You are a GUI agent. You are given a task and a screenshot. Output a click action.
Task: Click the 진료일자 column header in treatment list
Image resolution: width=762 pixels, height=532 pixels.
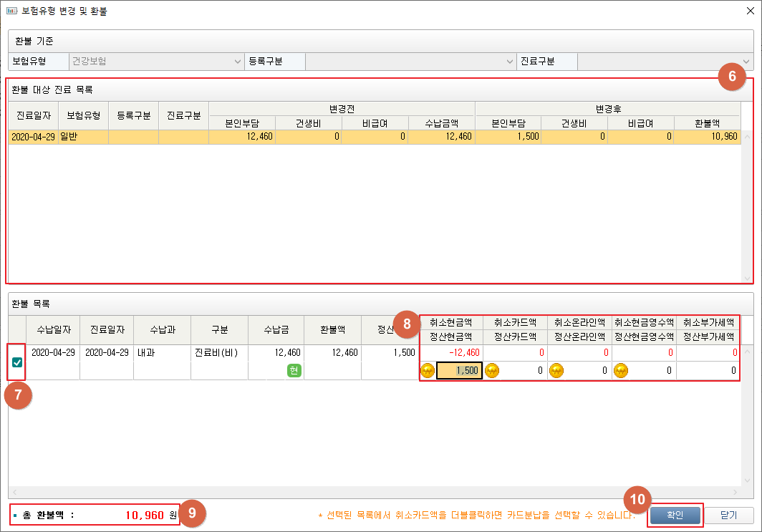[34, 115]
